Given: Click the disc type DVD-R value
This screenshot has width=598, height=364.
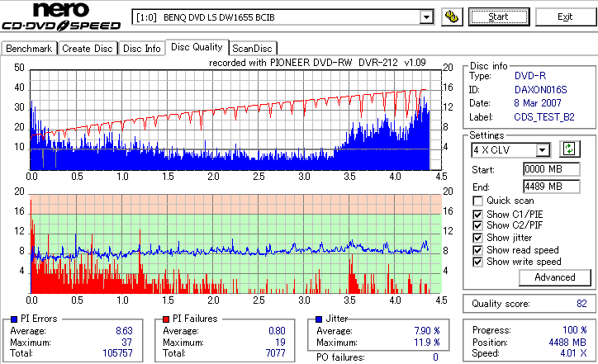Looking at the screenshot, I should [530, 75].
